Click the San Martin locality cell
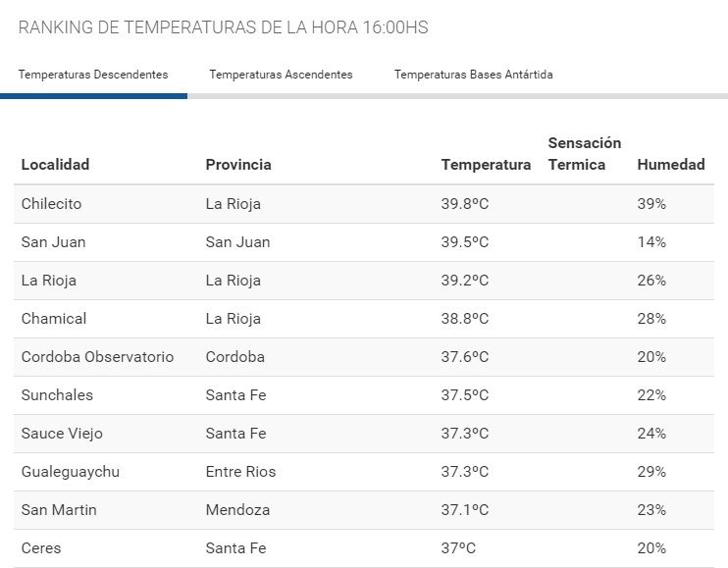The width and height of the screenshot is (728, 568). click(59, 510)
